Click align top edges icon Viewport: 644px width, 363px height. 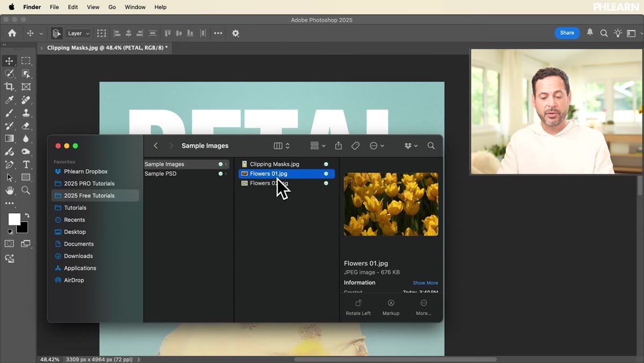tap(167, 33)
